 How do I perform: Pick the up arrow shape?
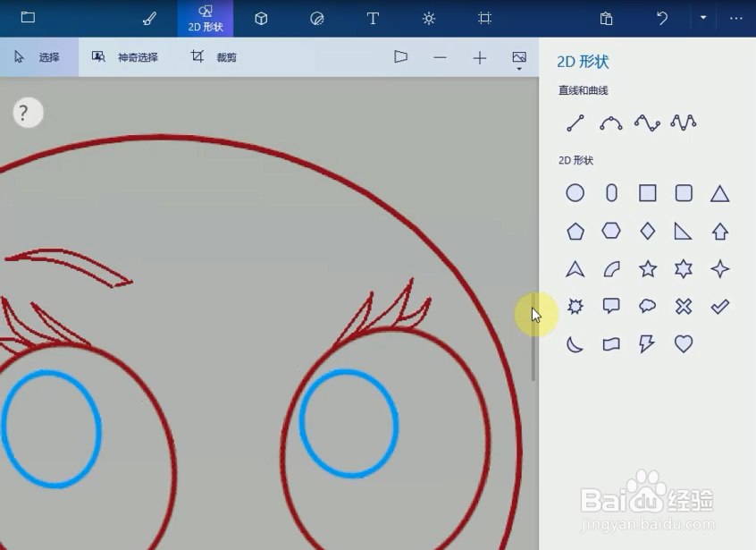click(720, 231)
